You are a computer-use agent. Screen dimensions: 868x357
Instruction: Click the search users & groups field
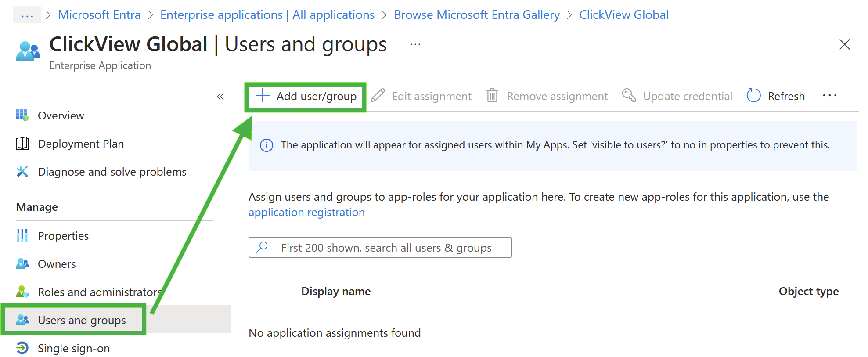380,247
